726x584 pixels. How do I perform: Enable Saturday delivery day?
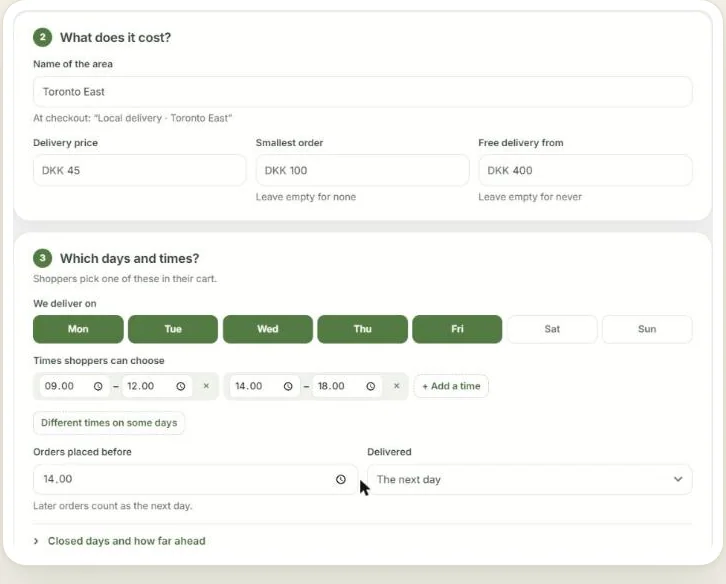tap(552, 329)
